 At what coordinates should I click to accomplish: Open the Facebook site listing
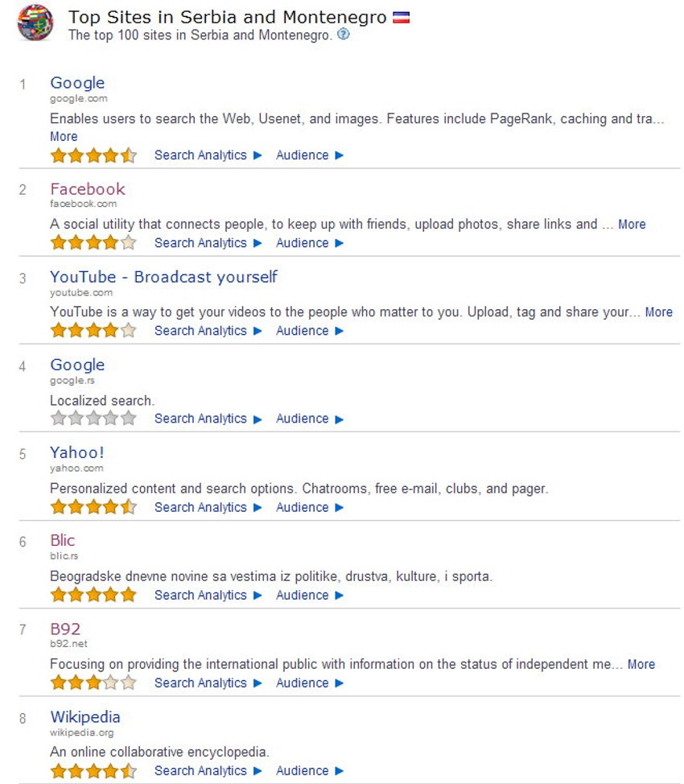pos(88,189)
